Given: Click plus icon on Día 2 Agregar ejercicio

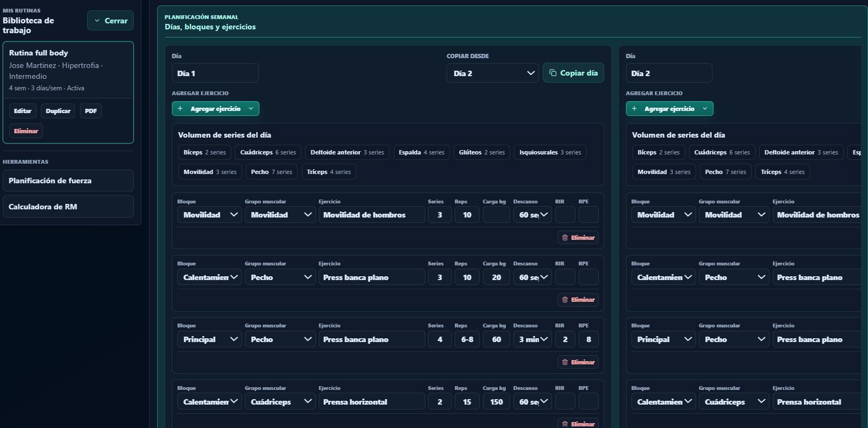Looking at the screenshot, I should 634,109.
